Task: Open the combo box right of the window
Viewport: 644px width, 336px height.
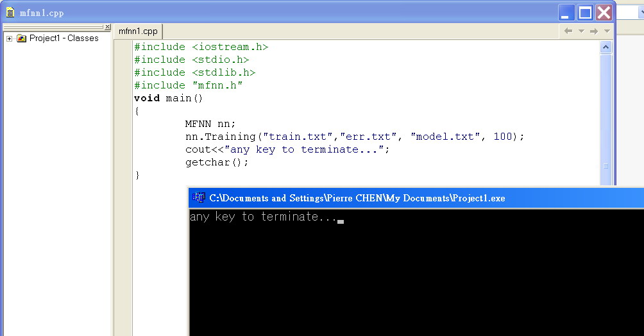Action: [x=638, y=12]
